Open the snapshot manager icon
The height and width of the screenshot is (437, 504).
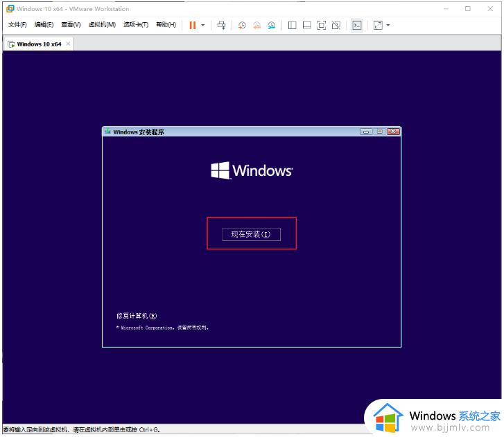pos(272,25)
